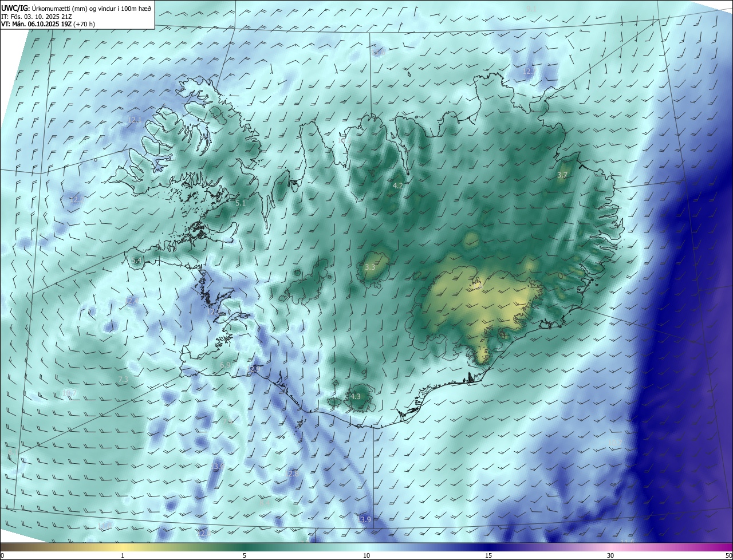Screen dimensions: 733x560
Task: Click the 5.1 value label on the map
Action: 241,203
